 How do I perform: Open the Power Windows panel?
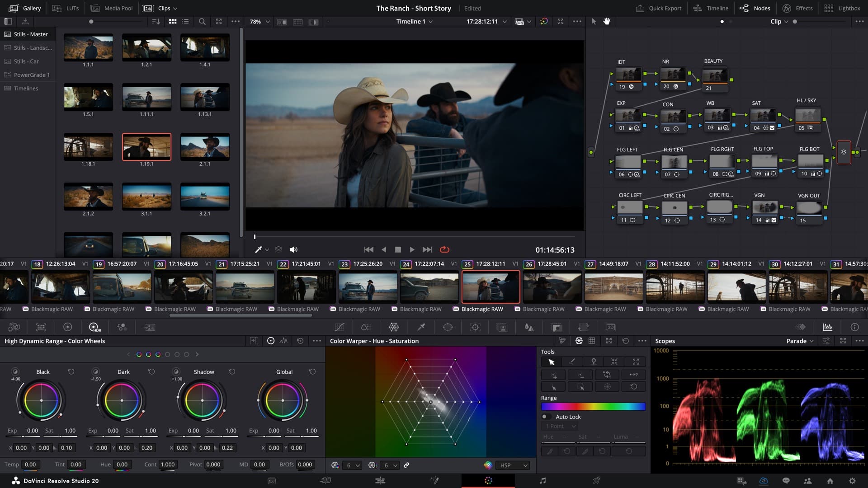(448, 327)
